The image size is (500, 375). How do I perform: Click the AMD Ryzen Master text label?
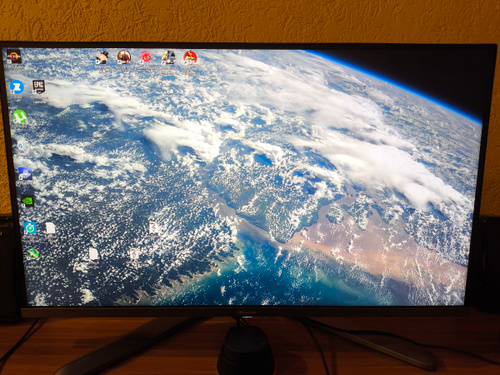coord(15,69)
